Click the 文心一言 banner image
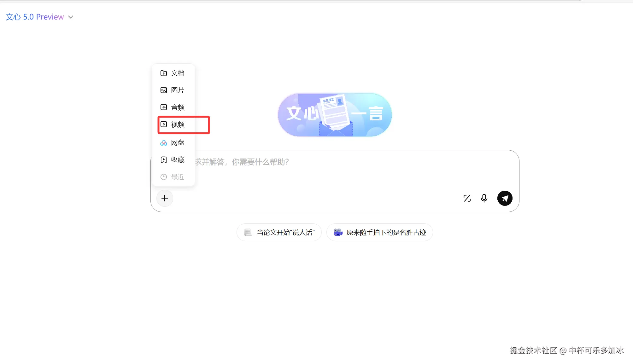The image size is (633, 364). pos(335,115)
